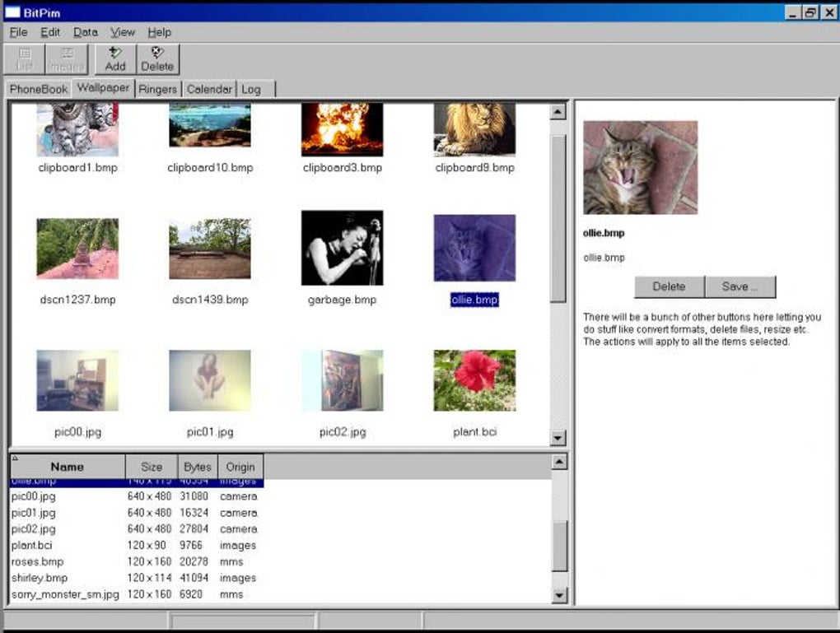This screenshot has width=840, height=633.
Task: Select the clipboard3.bmp explosion thumbnail
Action: click(343, 130)
